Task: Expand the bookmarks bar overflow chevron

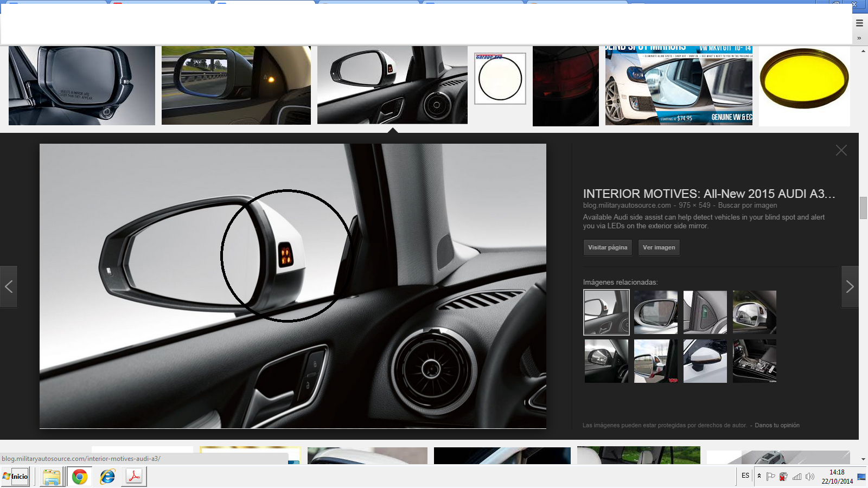Action: (859, 38)
